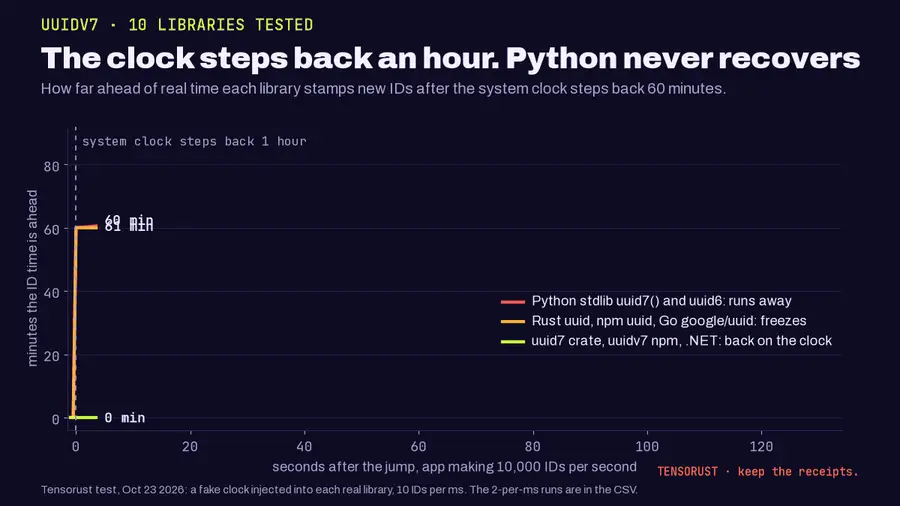
Task: Click legend text 'Rust uuid, npm uuid, Go google/uuid: freezes'
Action: [669, 321]
